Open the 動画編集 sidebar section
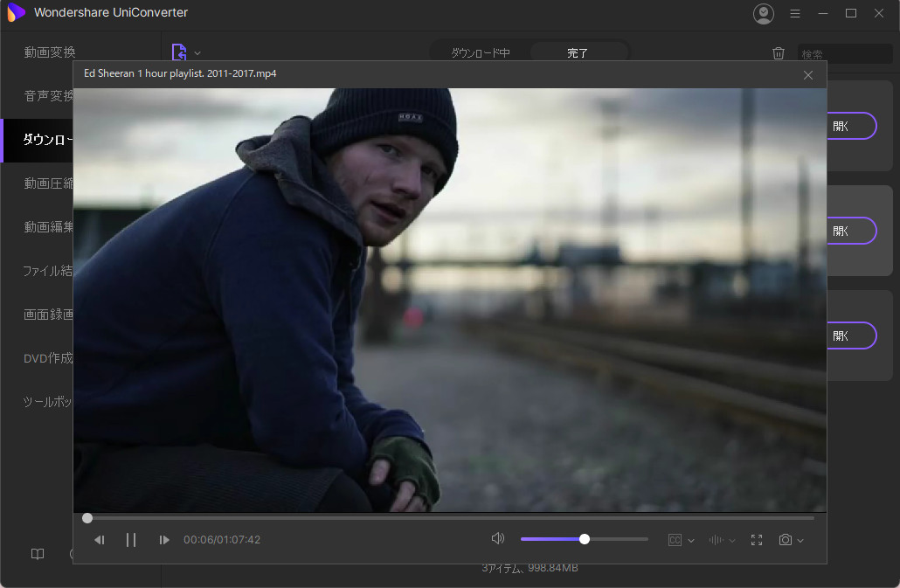 [x=48, y=226]
